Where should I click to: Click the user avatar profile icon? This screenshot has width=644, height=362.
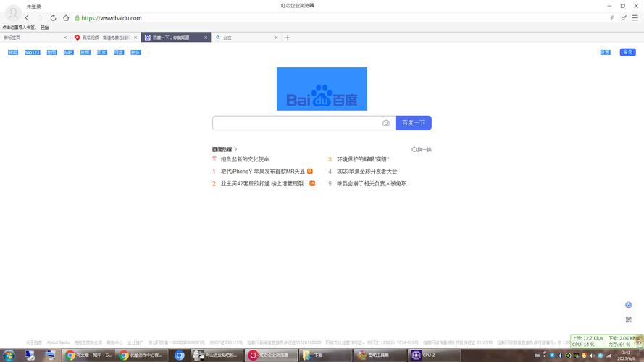[13, 13]
